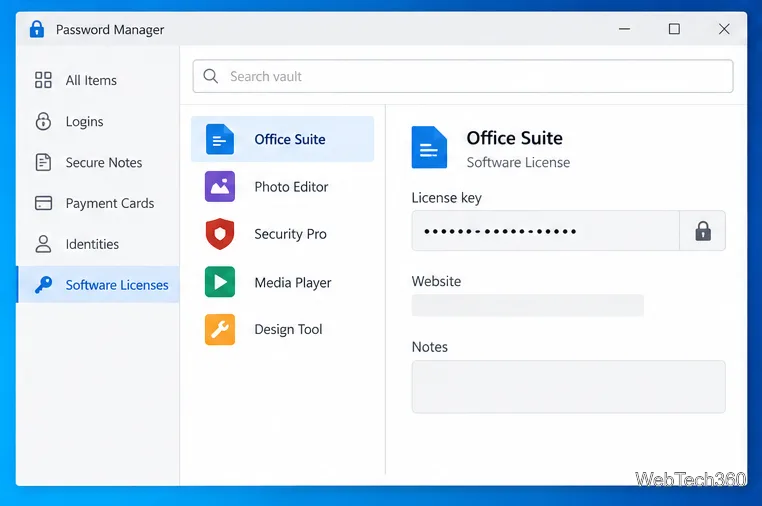Image resolution: width=762 pixels, height=506 pixels.
Task: Click the magnifier icon in search box
Action: point(210,76)
